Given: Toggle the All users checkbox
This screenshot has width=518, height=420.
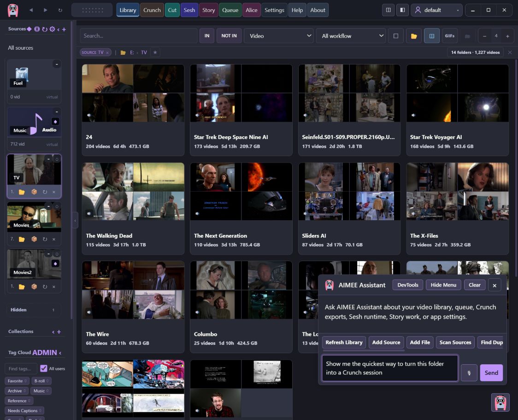Looking at the screenshot, I should (43, 368).
